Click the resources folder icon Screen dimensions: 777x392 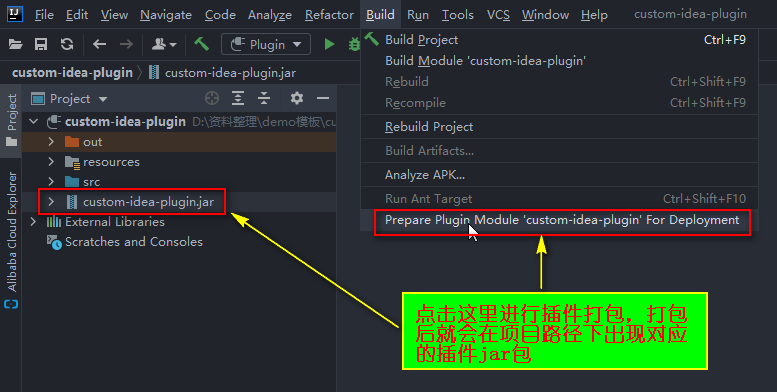(72, 162)
